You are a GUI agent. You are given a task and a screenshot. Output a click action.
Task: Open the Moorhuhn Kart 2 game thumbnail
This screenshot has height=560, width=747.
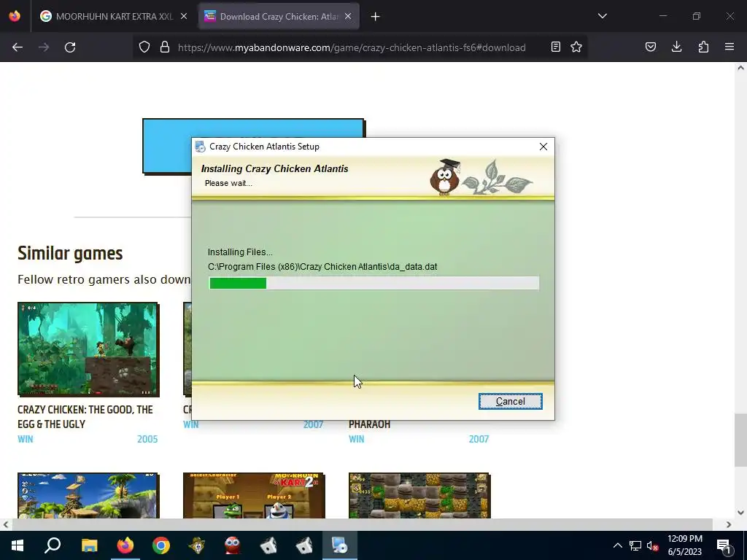click(x=254, y=495)
